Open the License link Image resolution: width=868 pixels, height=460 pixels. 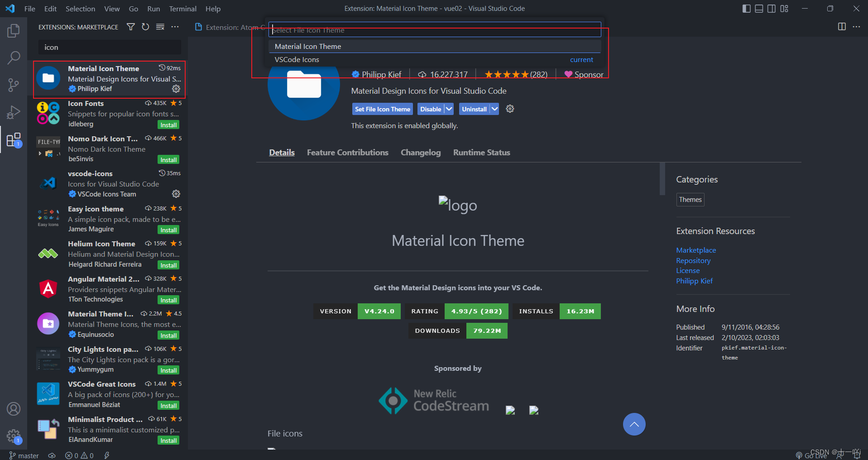click(x=688, y=270)
